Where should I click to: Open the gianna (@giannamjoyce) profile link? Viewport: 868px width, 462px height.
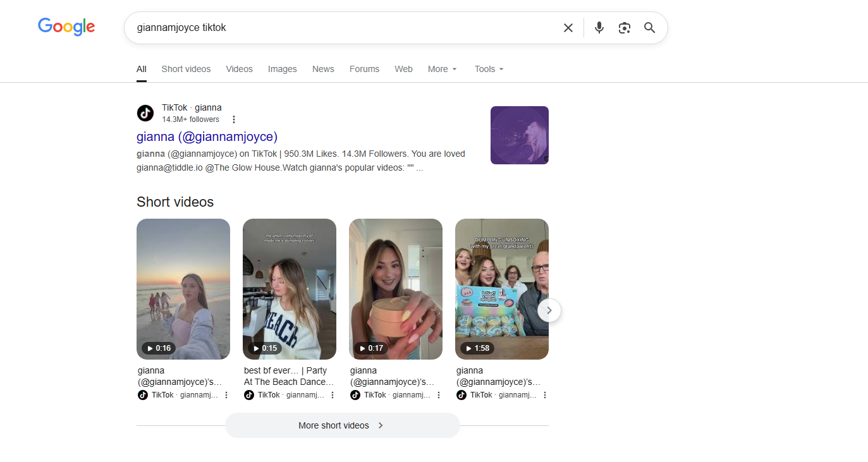point(207,137)
